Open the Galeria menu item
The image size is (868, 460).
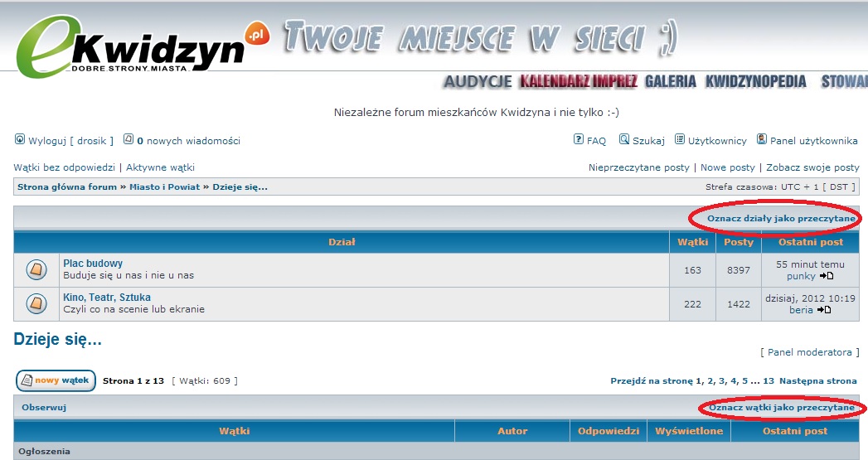click(670, 81)
